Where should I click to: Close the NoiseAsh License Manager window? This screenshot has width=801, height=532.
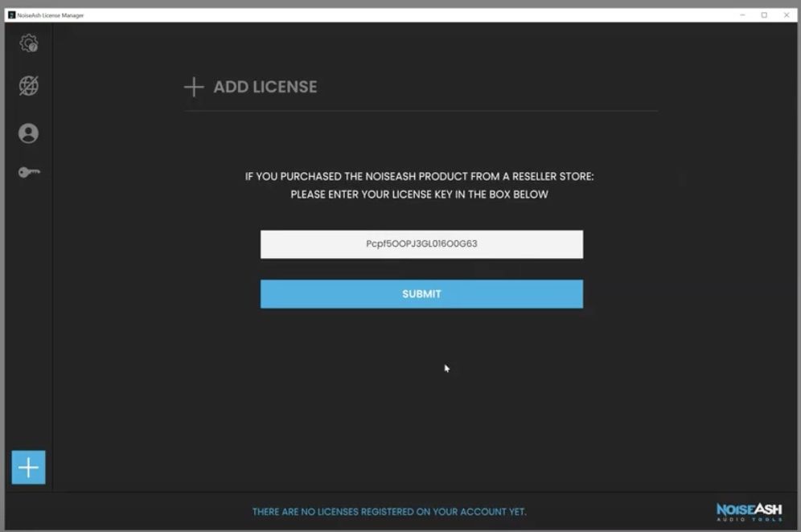tap(787, 15)
